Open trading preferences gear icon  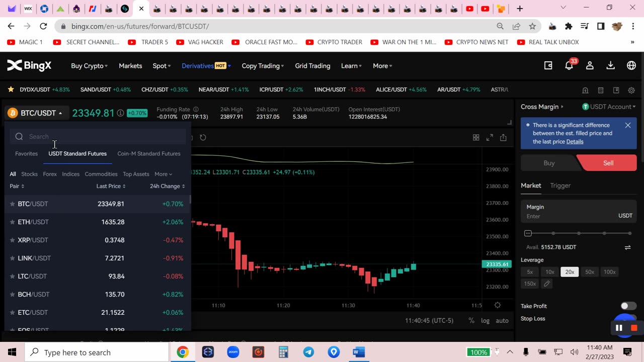tap(631, 90)
